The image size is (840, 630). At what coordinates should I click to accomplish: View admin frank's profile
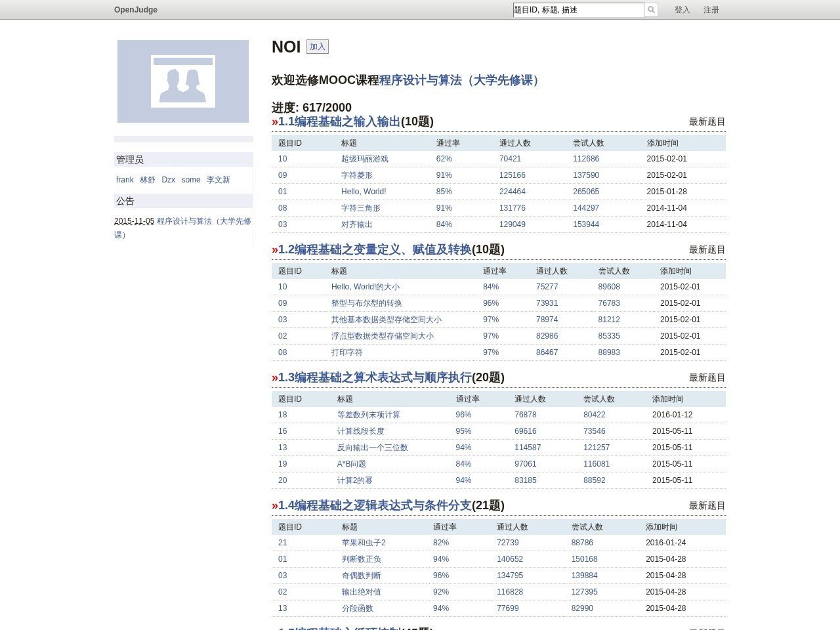(x=125, y=180)
